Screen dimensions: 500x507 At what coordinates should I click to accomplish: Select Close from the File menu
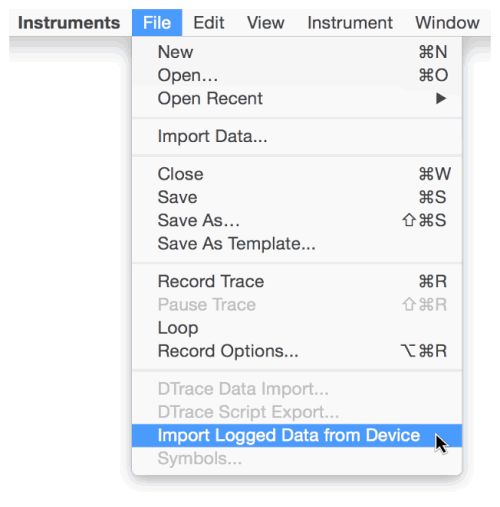coord(297,174)
